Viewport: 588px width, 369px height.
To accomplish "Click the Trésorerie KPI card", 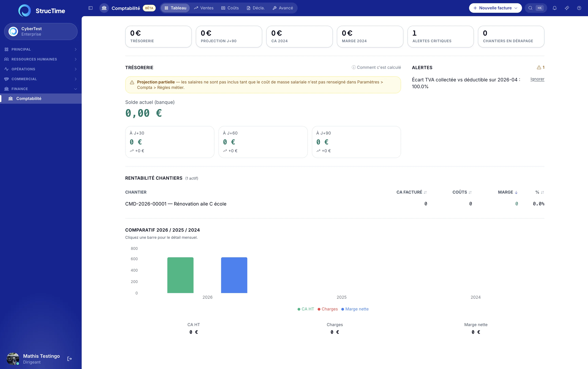I will [x=158, y=37].
